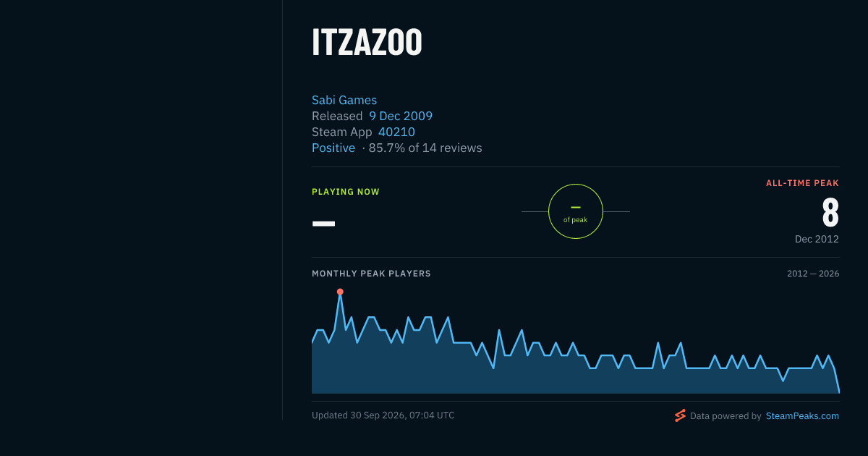Click the Playing Now label

pos(346,192)
